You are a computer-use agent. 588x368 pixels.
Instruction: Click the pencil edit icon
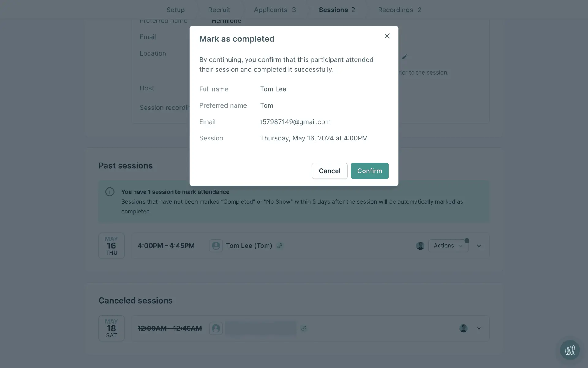point(405,57)
